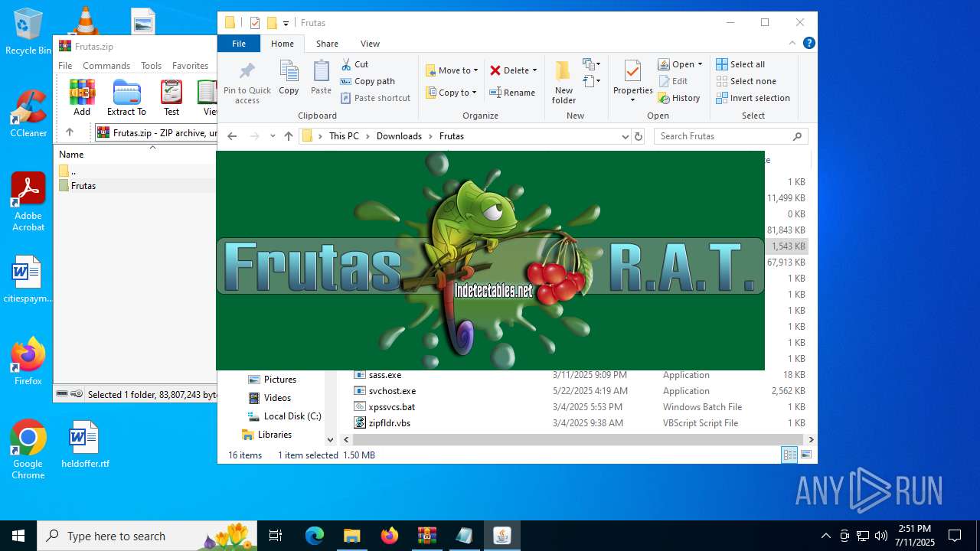Navigate back in File Explorer
The width and height of the screenshot is (980, 551).
pos(232,136)
